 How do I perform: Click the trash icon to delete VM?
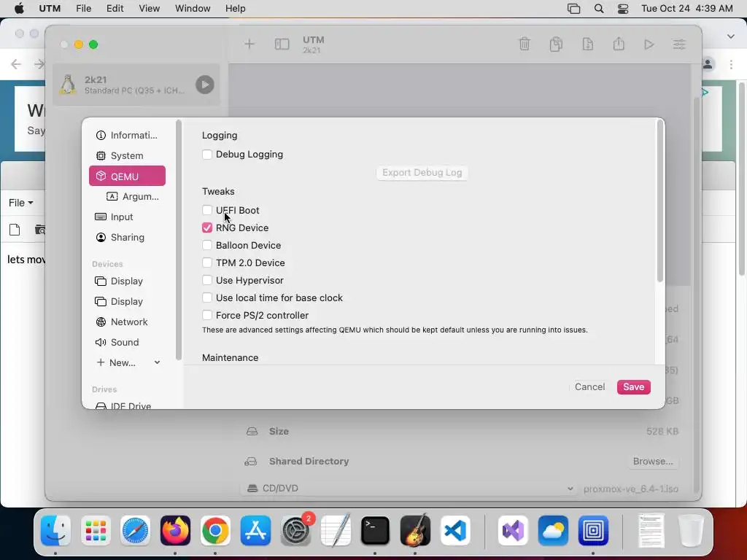[x=525, y=44]
